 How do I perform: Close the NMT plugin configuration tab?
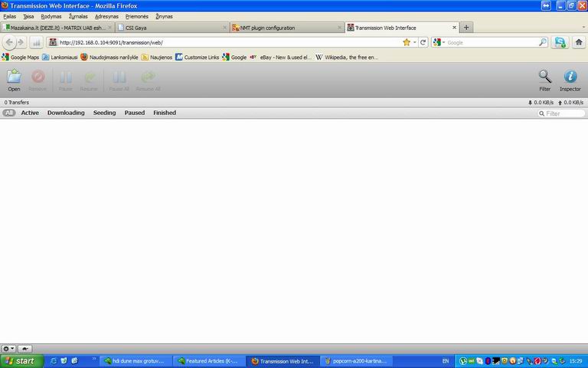point(339,28)
